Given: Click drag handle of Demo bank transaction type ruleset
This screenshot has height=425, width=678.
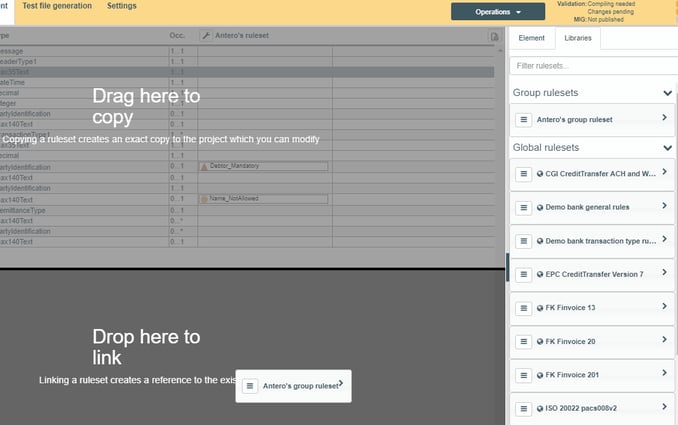Looking at the screenshot, I should click(x=524, y=241).
